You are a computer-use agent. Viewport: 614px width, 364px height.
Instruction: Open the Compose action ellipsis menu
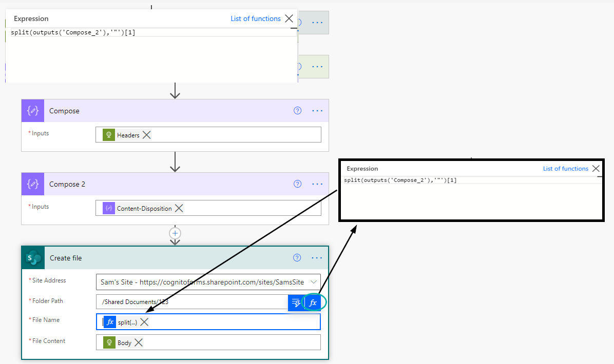point(317,111)
